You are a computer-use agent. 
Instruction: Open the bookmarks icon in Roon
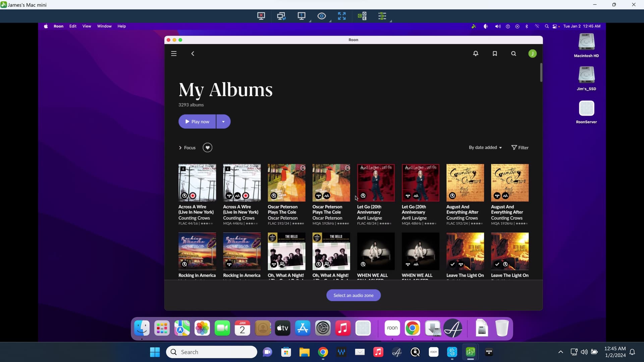495,54
